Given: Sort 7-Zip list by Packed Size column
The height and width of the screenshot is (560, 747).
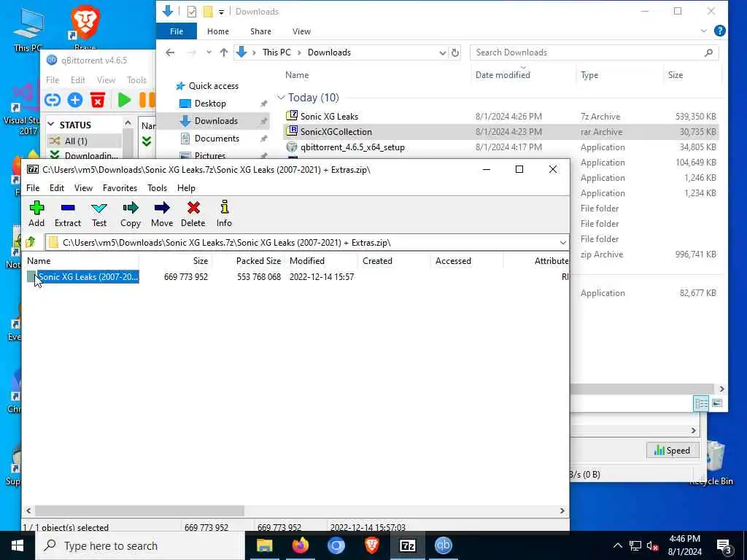Looking at the screenshot, I should tap(258, 261).
